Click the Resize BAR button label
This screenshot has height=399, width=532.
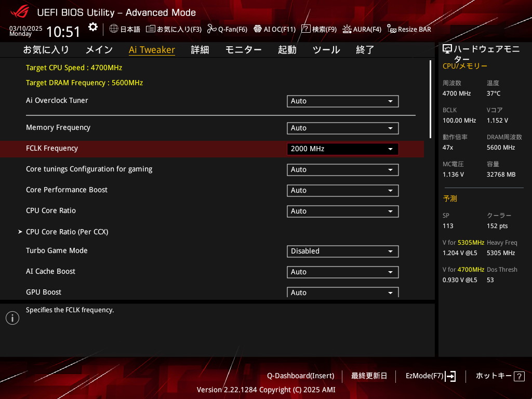click(x=414, y=30)
